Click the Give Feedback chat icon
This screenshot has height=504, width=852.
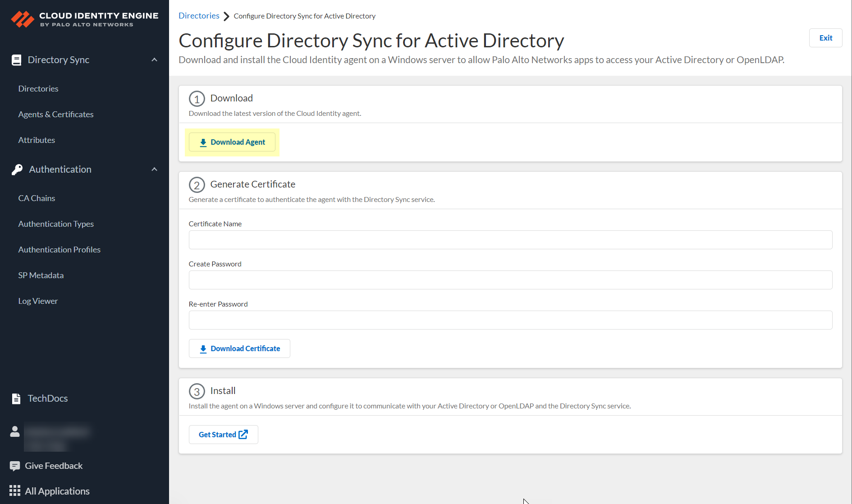pos(15,466)
